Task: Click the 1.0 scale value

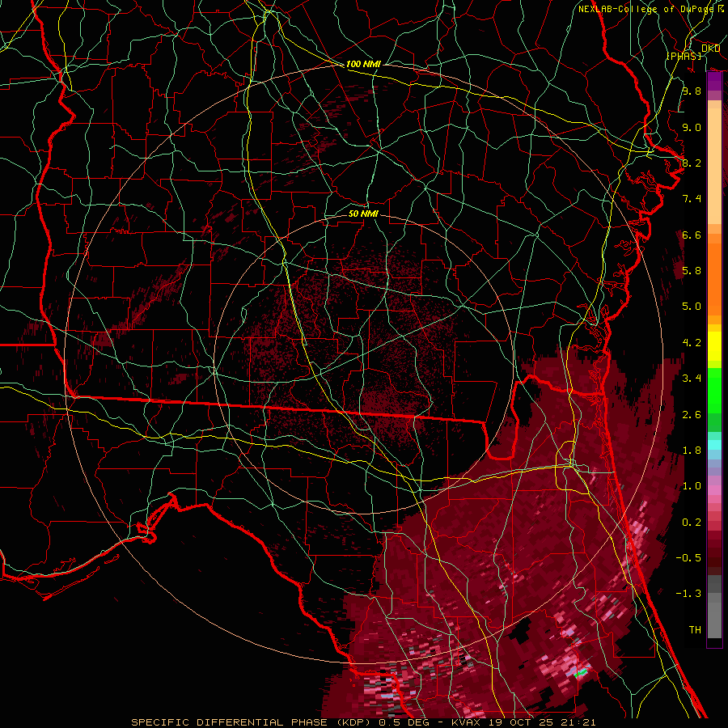Action: [x=692, y=486]
